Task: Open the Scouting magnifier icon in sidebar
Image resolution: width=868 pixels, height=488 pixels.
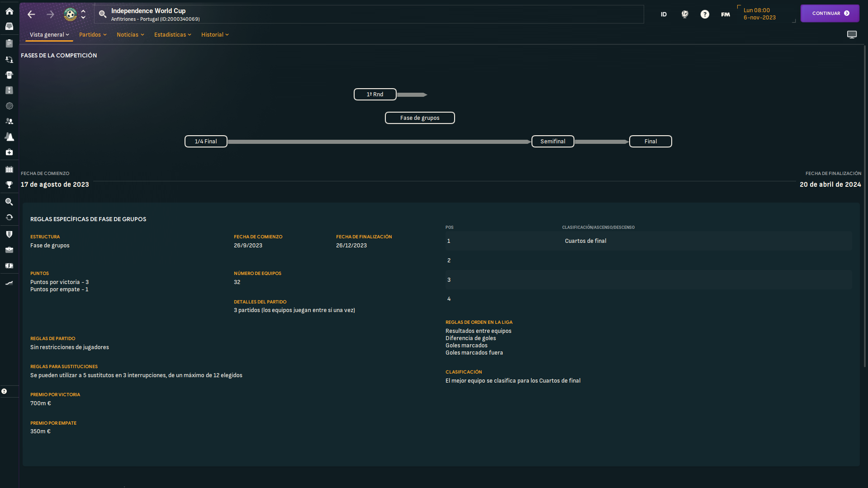Action: [x=9, y=202]
